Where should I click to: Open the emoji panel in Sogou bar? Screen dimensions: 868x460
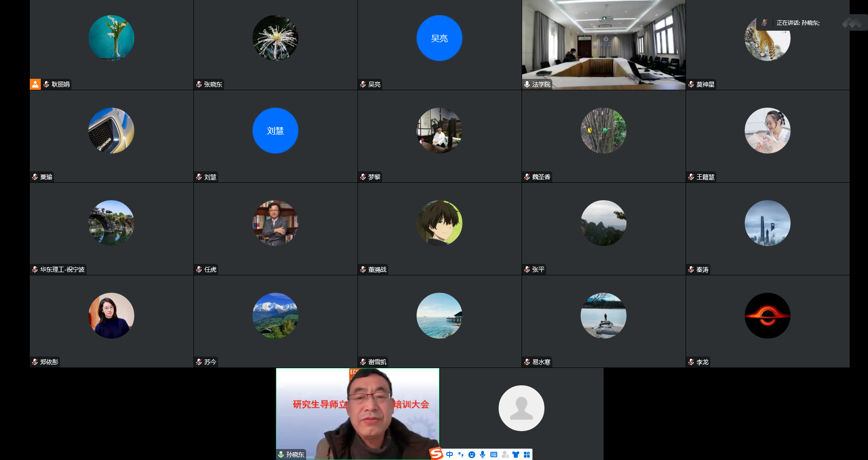472,455
